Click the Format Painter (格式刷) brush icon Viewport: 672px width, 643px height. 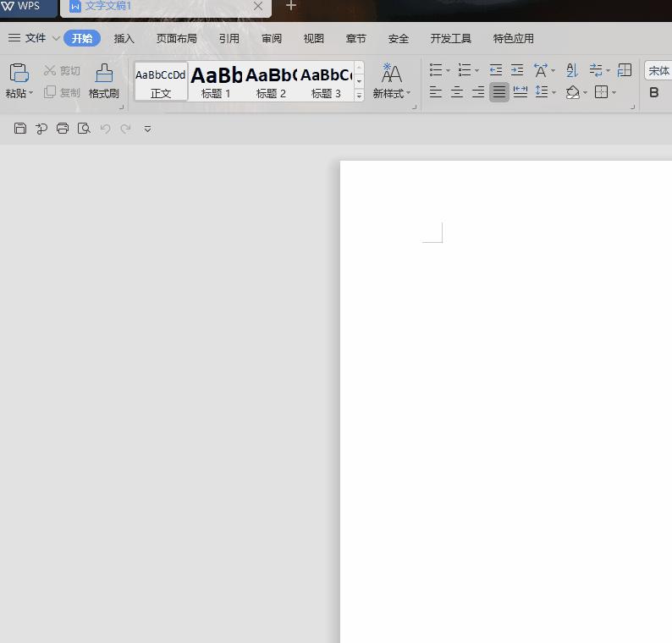click(x=104, y=73)
